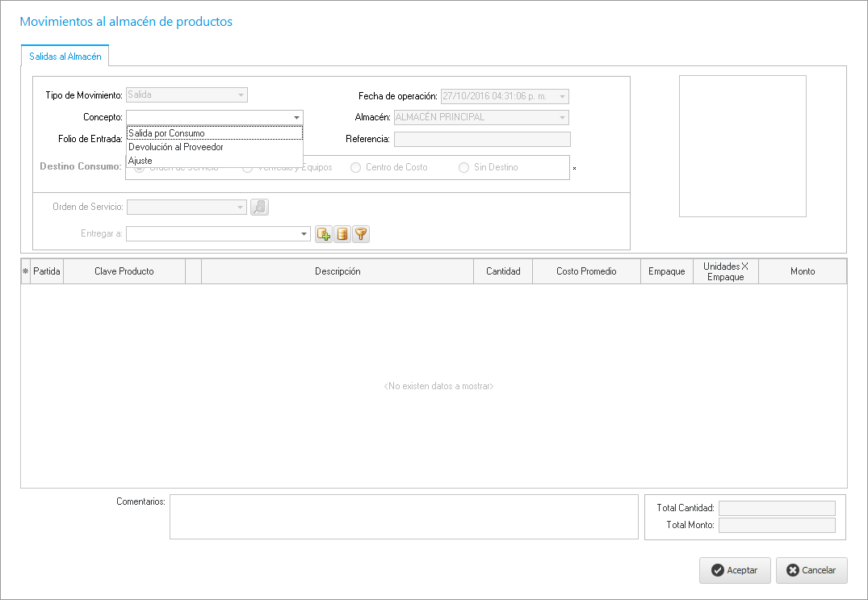The height and width of the screenshot is (600, 868).
Task: Click the funnel filter icon
Action: point(361,234)
